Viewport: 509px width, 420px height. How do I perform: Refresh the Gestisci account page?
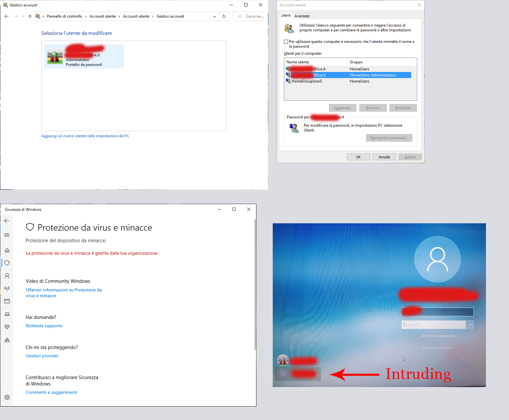(224, 16)
